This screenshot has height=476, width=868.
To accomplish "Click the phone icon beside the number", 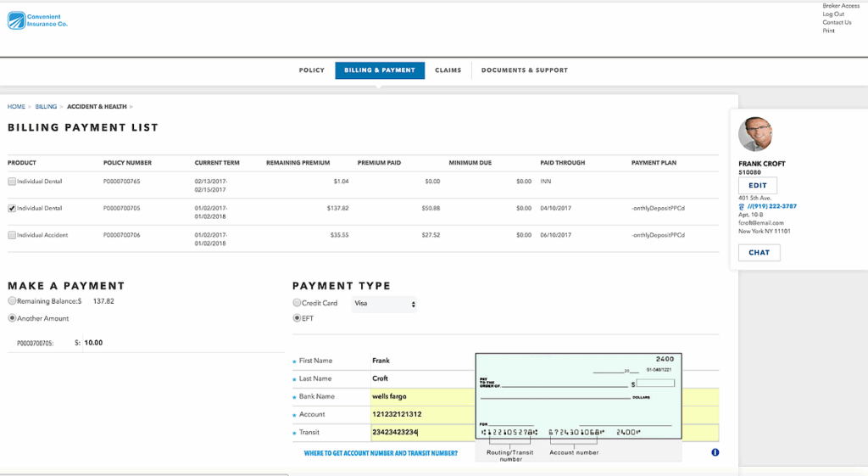I will click(x=742, y=206).
